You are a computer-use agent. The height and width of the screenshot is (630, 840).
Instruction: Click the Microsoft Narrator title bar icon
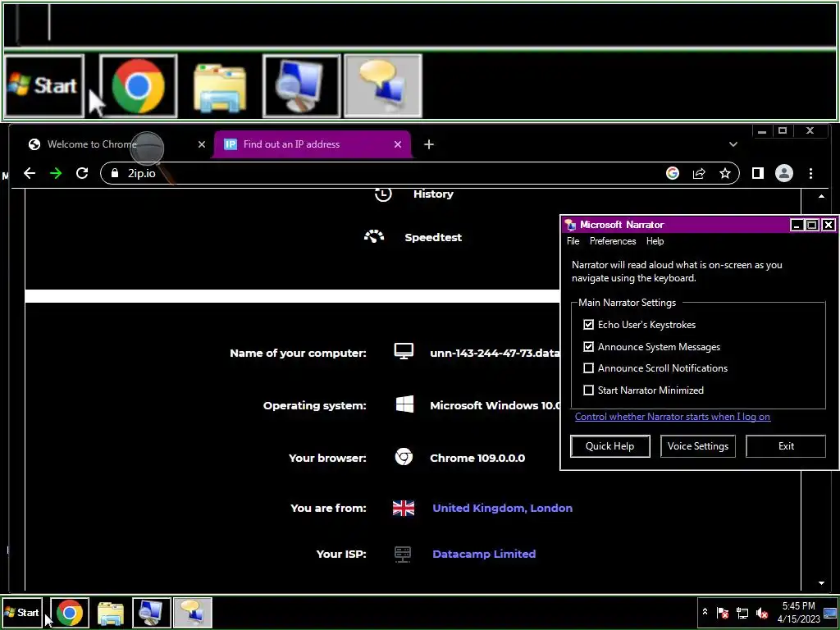pyautogui.click(x=571, y=225)
